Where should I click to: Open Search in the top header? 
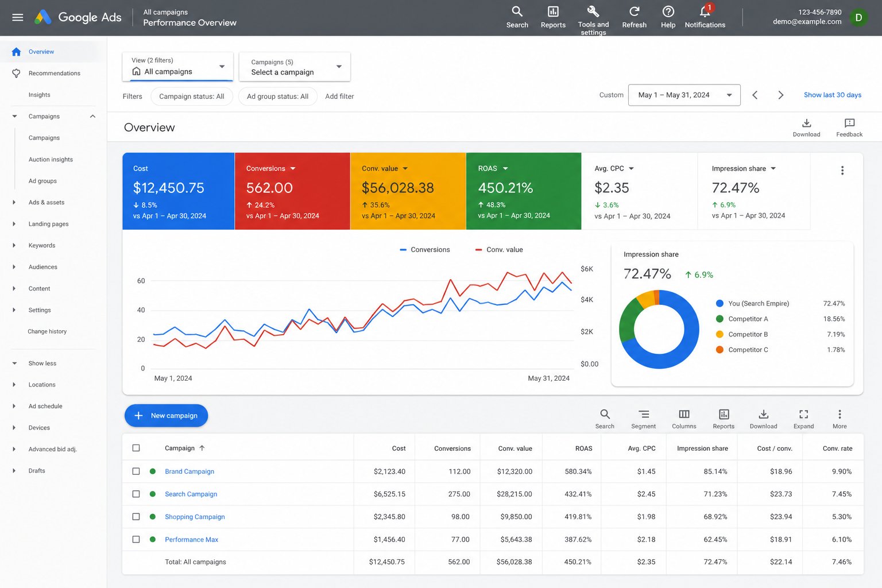click(x=517, y=17)
